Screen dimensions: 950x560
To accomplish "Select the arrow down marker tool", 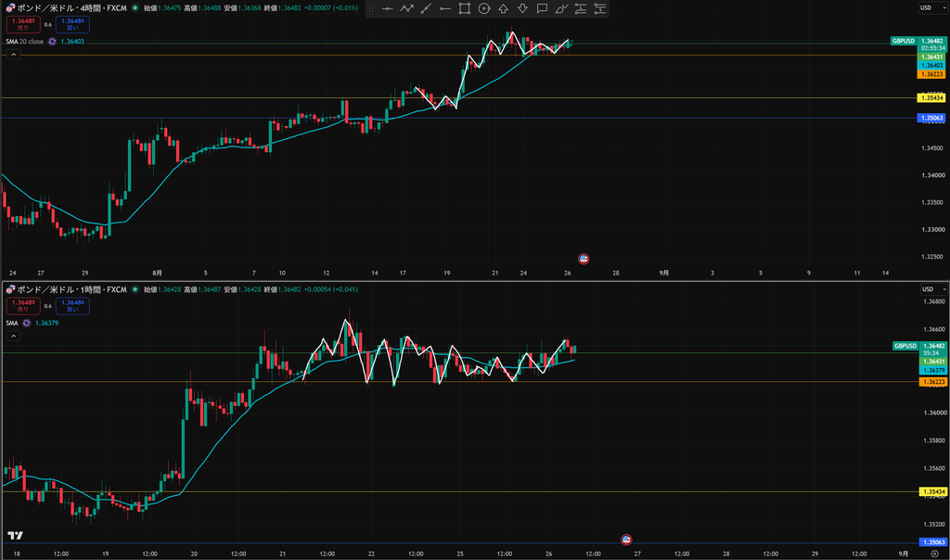I will [x=523, y=8].
